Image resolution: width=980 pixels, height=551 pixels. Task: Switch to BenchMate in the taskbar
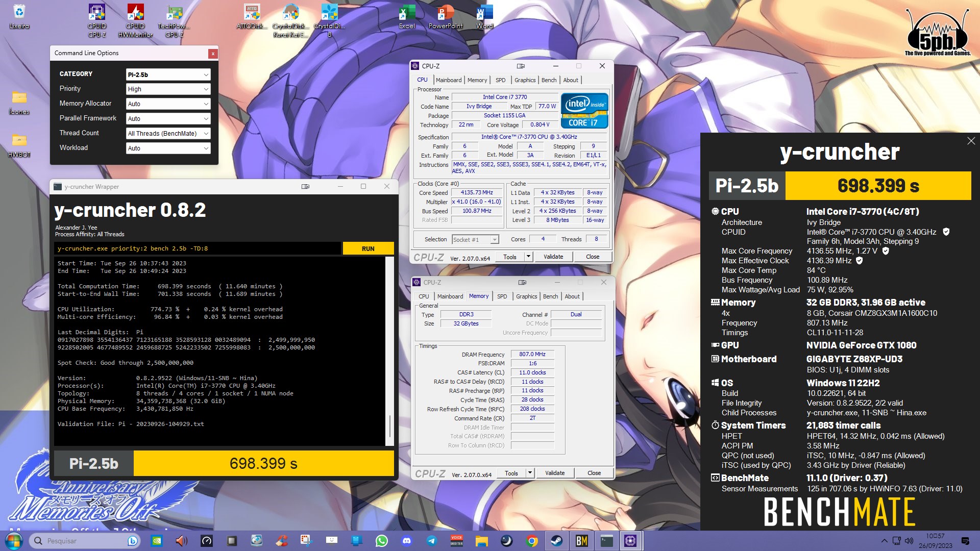[x=581, y=541]
